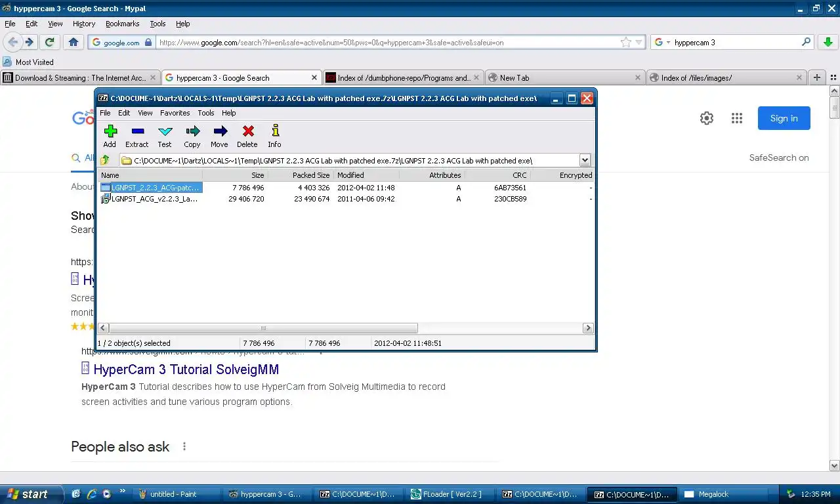Sort by Attributes column header
The width and height of the screenshot is (840, 504).
[x=432, y=175]
